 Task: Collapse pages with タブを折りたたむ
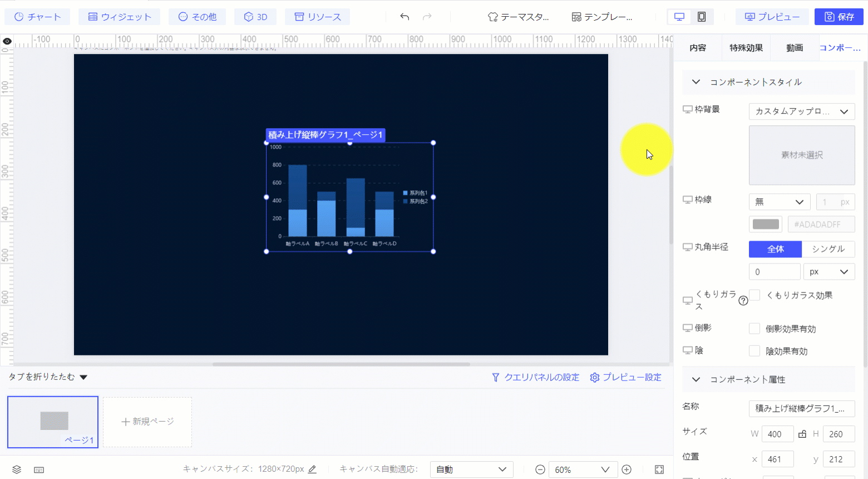(x=48, y=377)
